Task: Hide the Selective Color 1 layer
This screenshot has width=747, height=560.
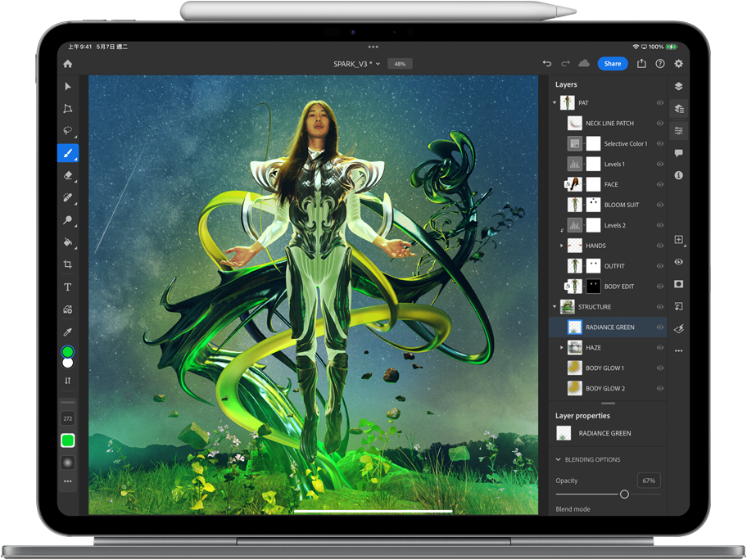Action: pos(660,143)
